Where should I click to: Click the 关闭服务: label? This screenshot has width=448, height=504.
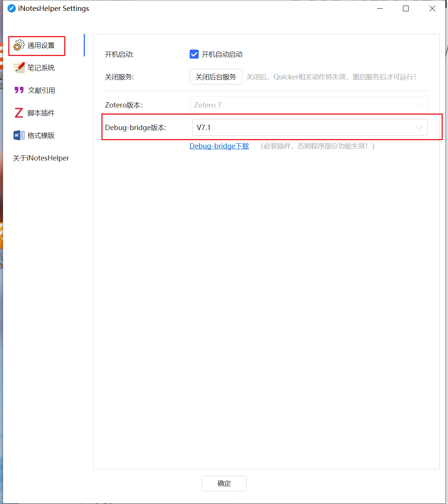[x=119, y=77]
